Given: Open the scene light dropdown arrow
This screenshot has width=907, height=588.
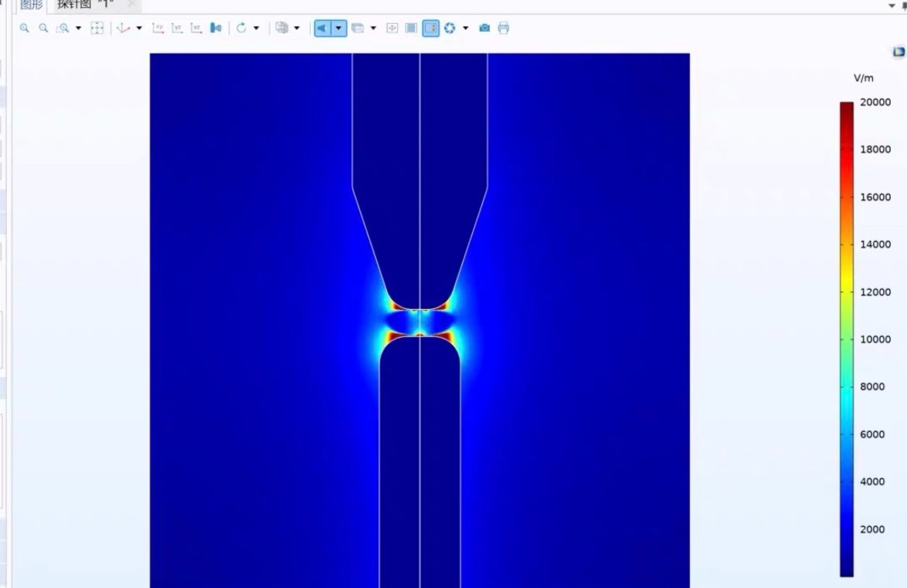Looking at the screenshot, I should tap(339, 28).
